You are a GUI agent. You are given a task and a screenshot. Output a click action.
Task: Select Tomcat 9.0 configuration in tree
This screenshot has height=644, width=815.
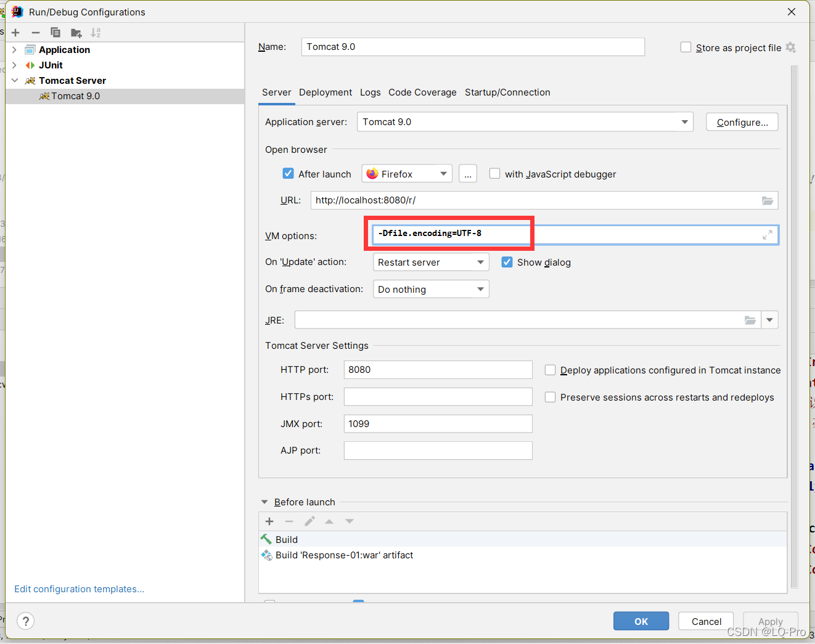[x=125, y=96]
